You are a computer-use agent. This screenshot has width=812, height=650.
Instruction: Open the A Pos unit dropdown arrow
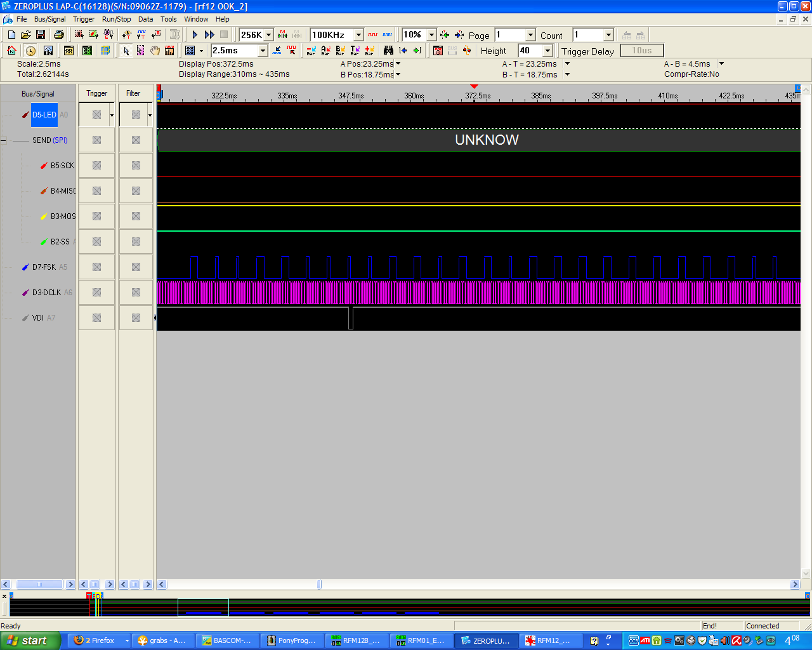click(x=398, y=64)
